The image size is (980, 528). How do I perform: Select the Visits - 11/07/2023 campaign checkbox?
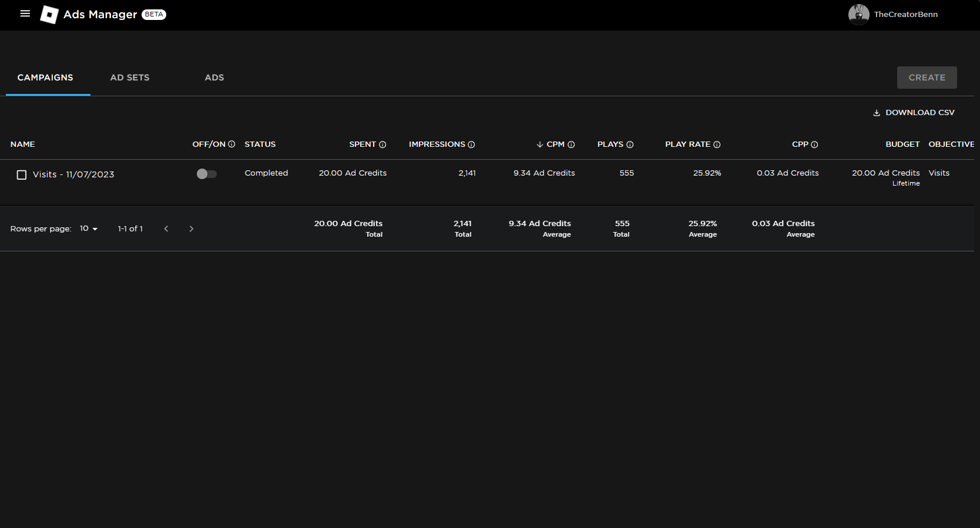point(22,175)
